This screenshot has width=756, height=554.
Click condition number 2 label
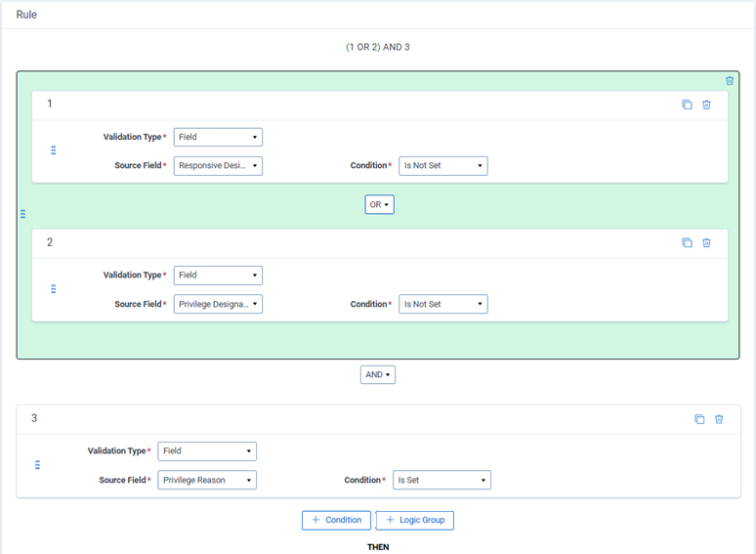pyautogui.click(x=50, y=242)
